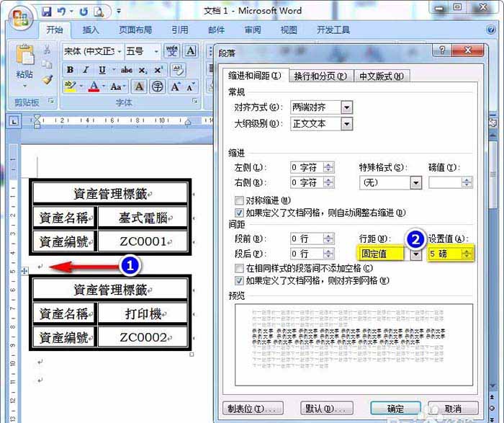
Task: Cut the selected text
Action: coord(47,50)
